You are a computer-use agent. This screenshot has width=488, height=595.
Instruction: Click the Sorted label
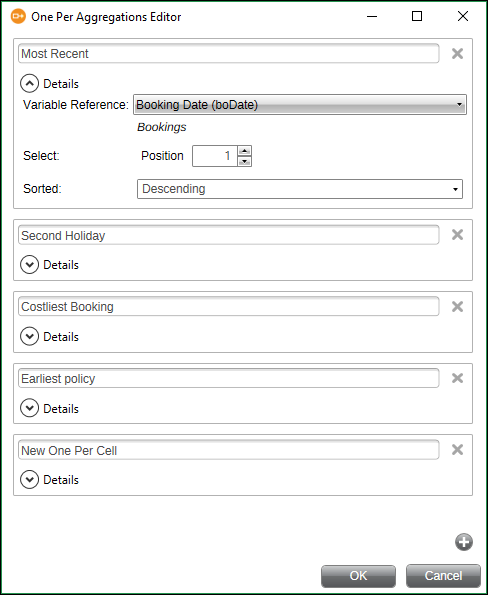pos(42,189)
